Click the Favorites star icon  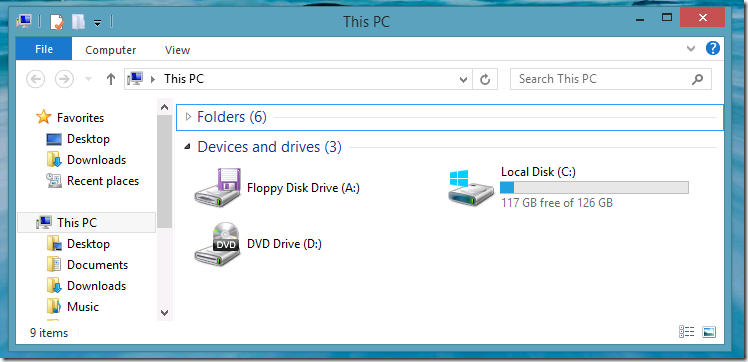click(43, 117)
